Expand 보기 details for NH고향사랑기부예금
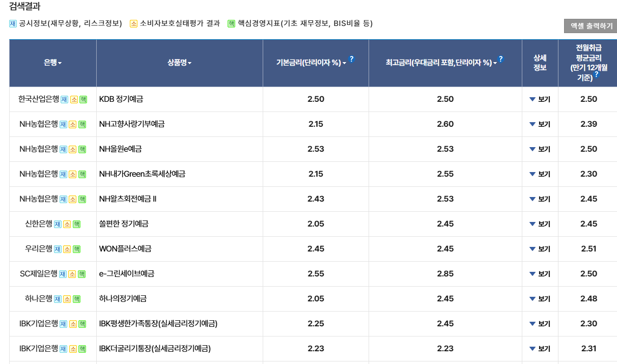 point(540,124)
